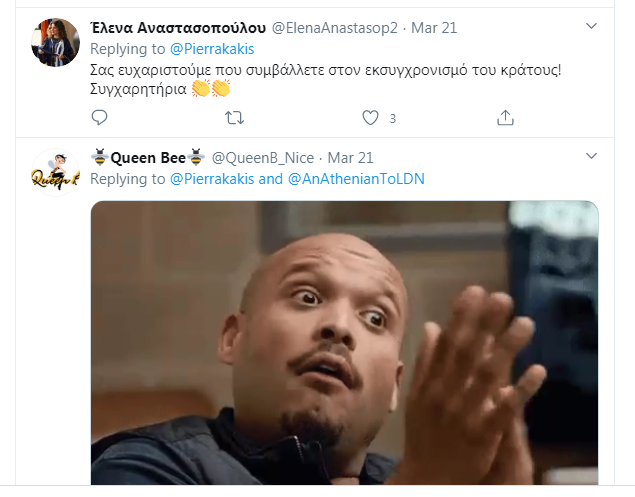Open Mar 21 timestamp on Queen Bee's tweet
Image resolution: width=635 pixels, height=497 pixels.
pos(350,158)
